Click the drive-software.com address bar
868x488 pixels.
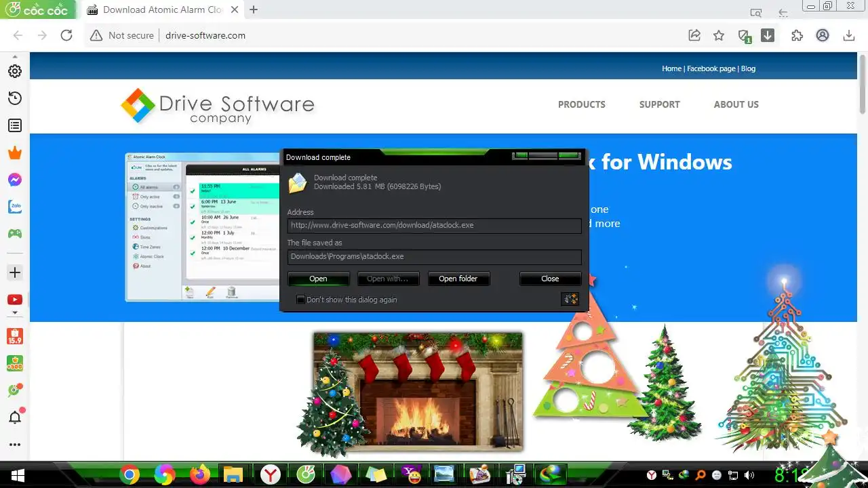tap(205, 35)
